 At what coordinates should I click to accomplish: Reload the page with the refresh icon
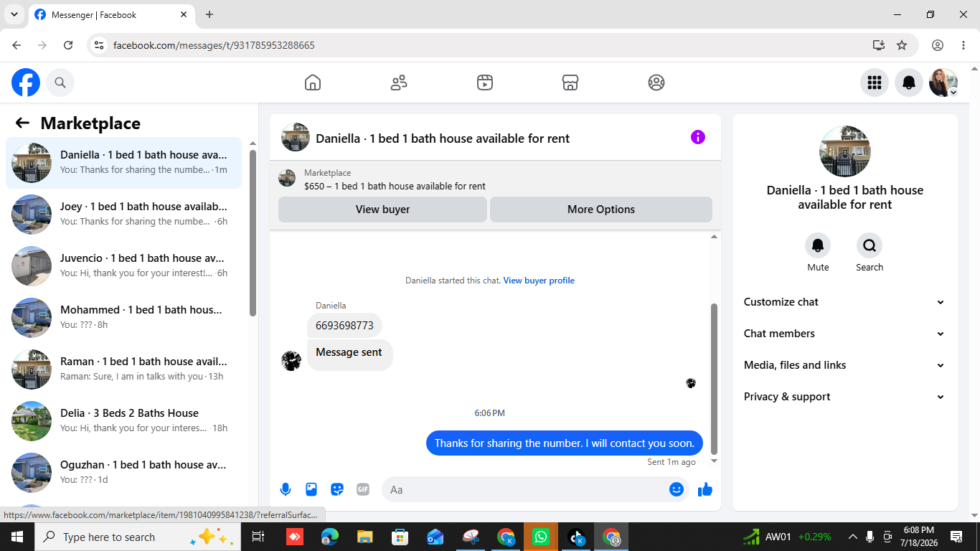tap(68, 45)
